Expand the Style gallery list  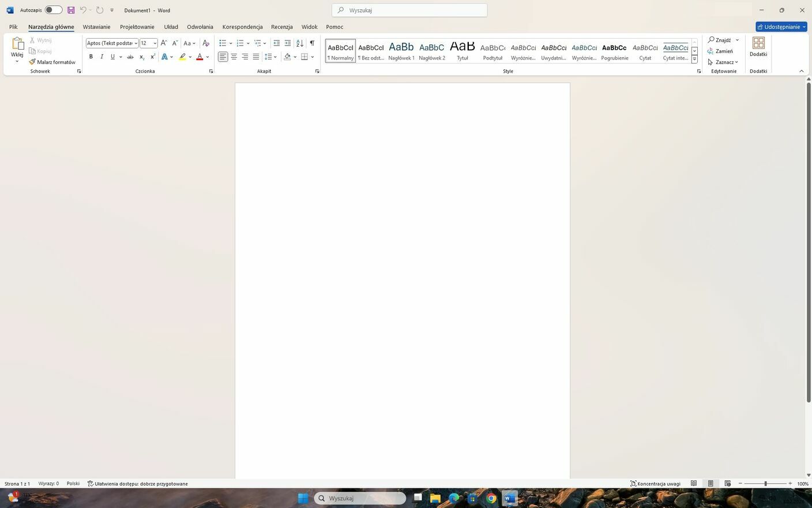click(x=694, y=59)
